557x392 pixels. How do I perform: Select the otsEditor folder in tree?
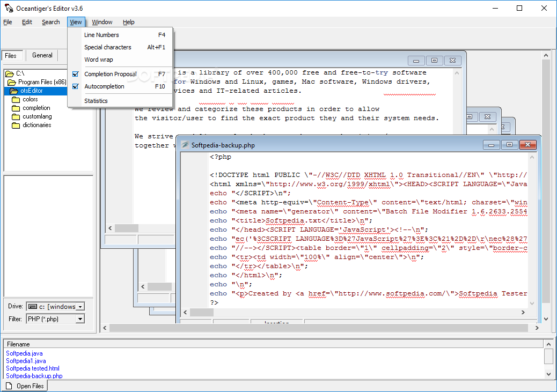click(x=31, y=91)
